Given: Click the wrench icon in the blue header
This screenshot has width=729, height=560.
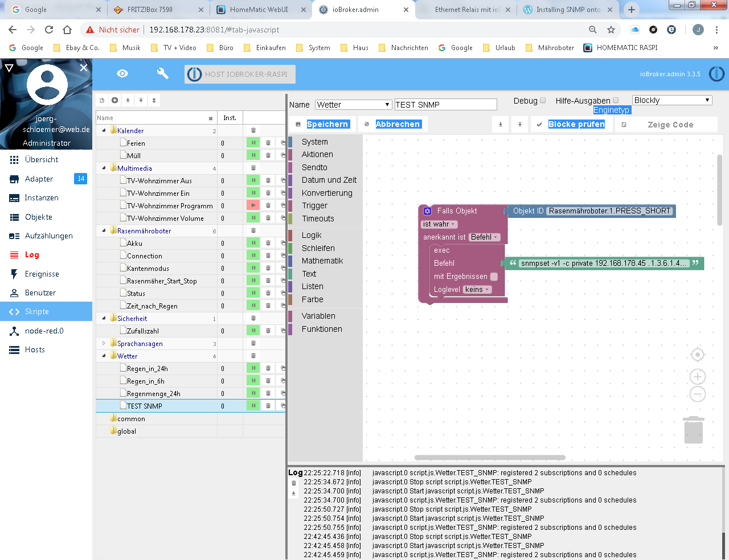Looking at the screenshot, I should pyautogui.click(x=162, y=73).
